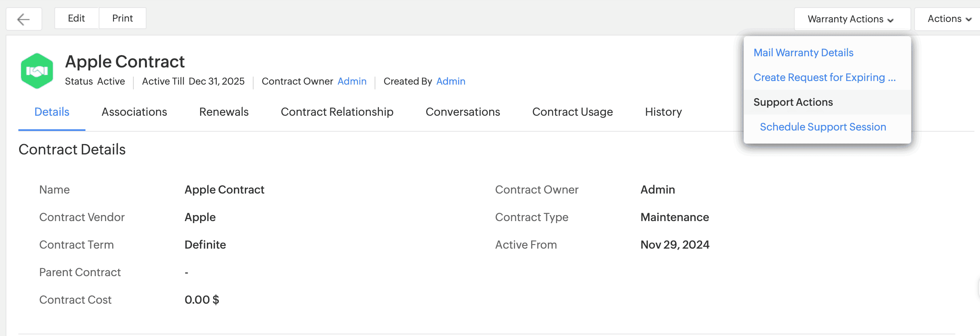The image size is (980, 336).
Task: Click the Created By Admin link
Action: [450, 81]
